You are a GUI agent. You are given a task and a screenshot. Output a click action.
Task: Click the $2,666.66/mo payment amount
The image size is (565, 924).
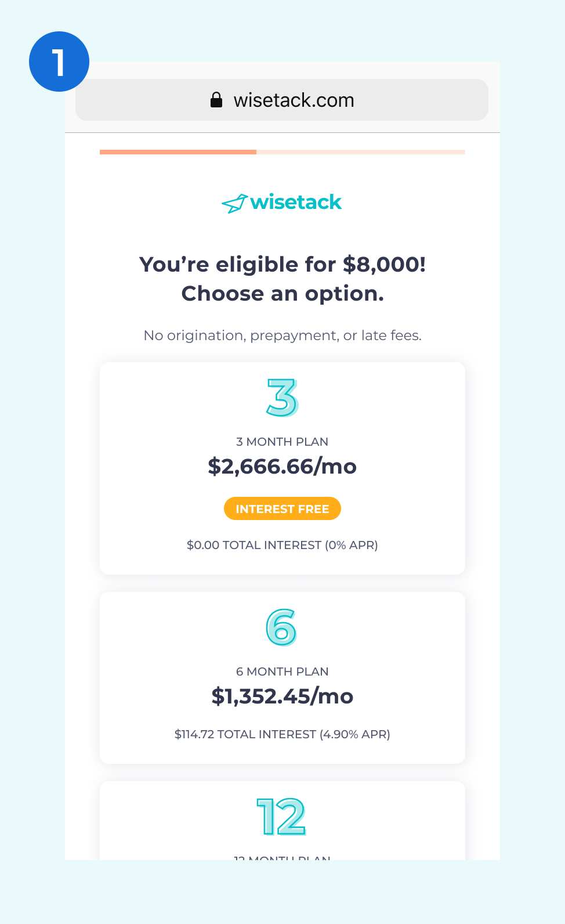pyautogui.click(x=282, y=466)
